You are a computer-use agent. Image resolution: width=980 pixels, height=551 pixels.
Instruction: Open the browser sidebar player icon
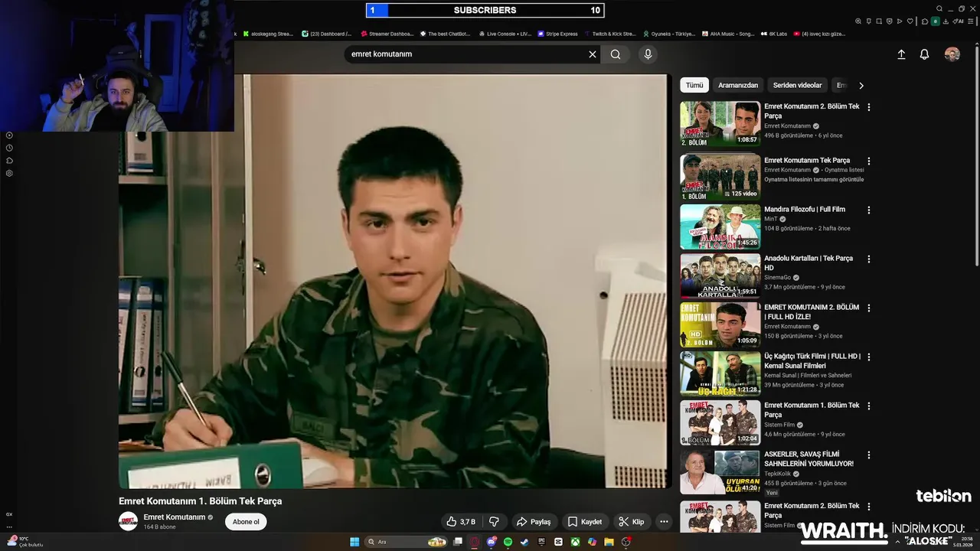click(9, 135)
